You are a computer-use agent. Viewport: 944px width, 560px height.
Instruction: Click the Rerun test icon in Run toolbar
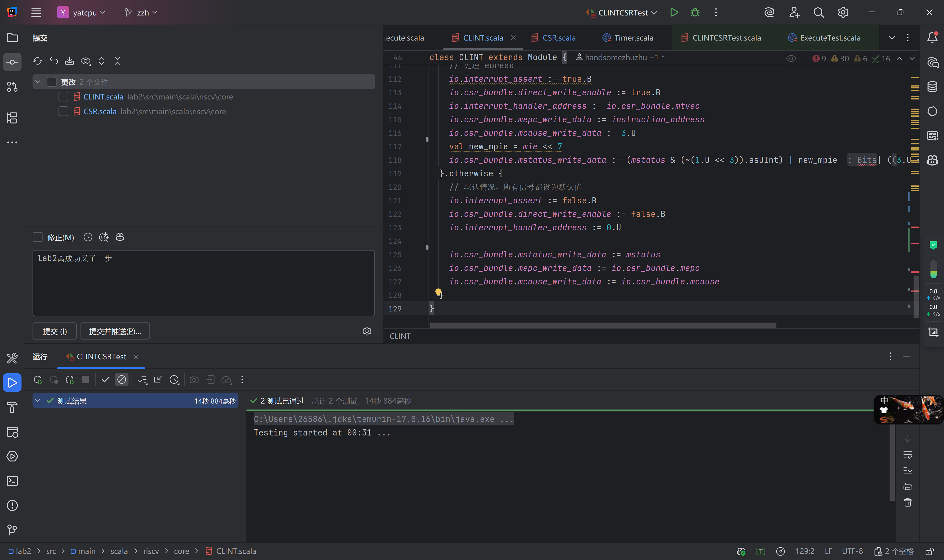tap(38, 380)
